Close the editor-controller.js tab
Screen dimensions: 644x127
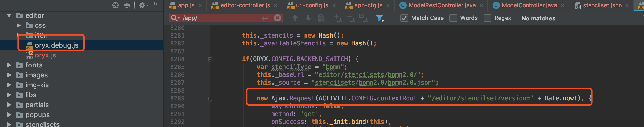tap(276, 5)
